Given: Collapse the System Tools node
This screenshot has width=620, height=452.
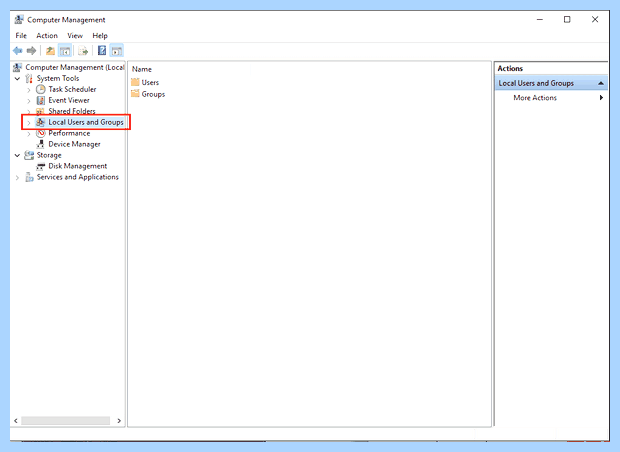Looking at the screenshot, I should coord(17,79).
